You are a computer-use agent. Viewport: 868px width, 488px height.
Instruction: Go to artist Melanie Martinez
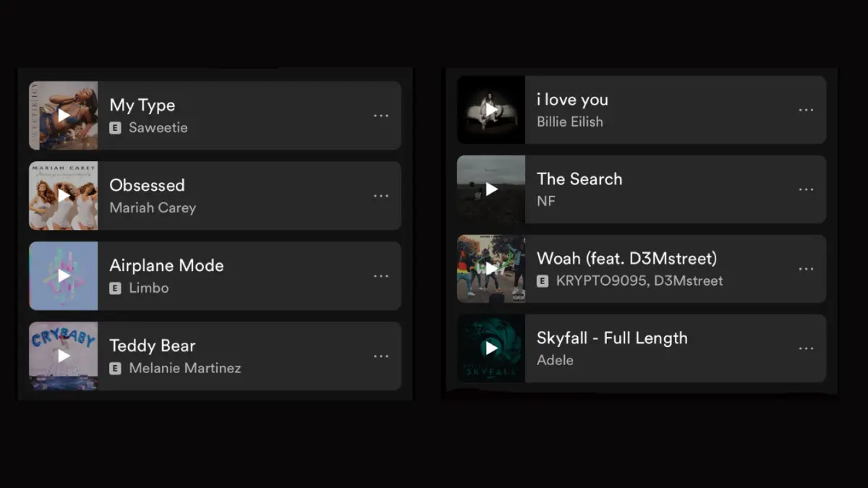[x=185, y=368]
